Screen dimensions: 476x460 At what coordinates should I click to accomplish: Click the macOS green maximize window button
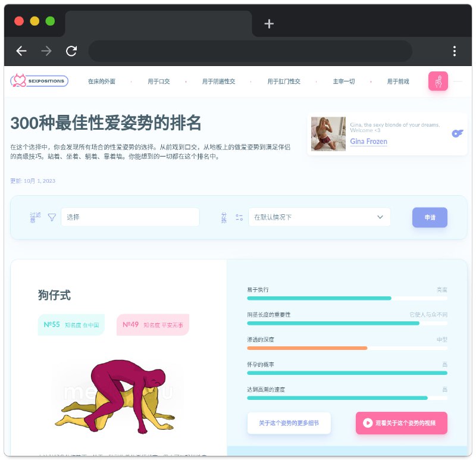(50, 21)
